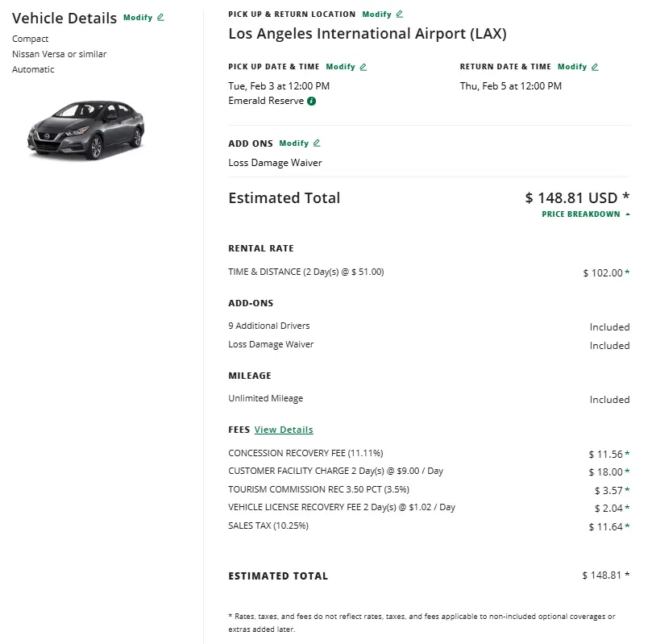The height and width of the screenshot is (644, 652).
Task: Click pencil icon for Return Date & Time
Action: pos(596,67)
